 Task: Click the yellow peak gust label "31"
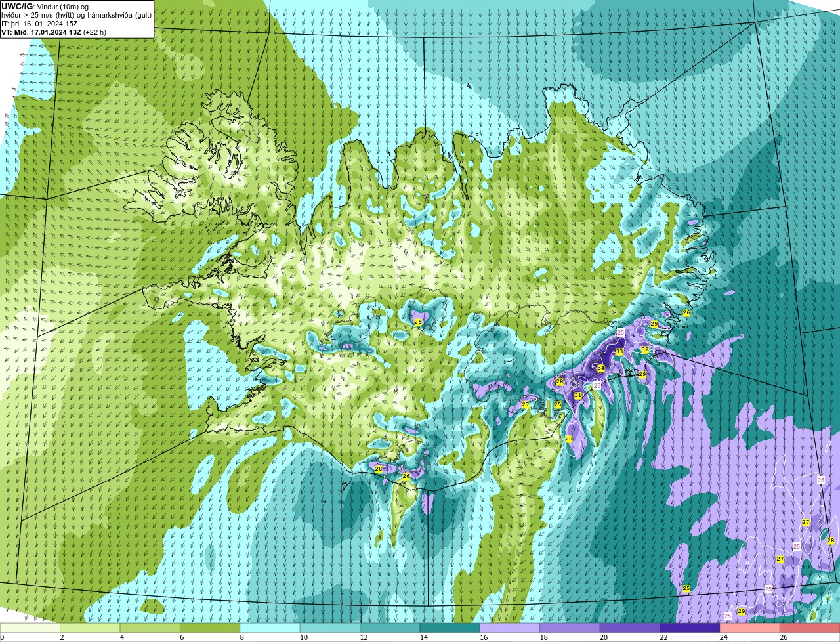(578, 395)
